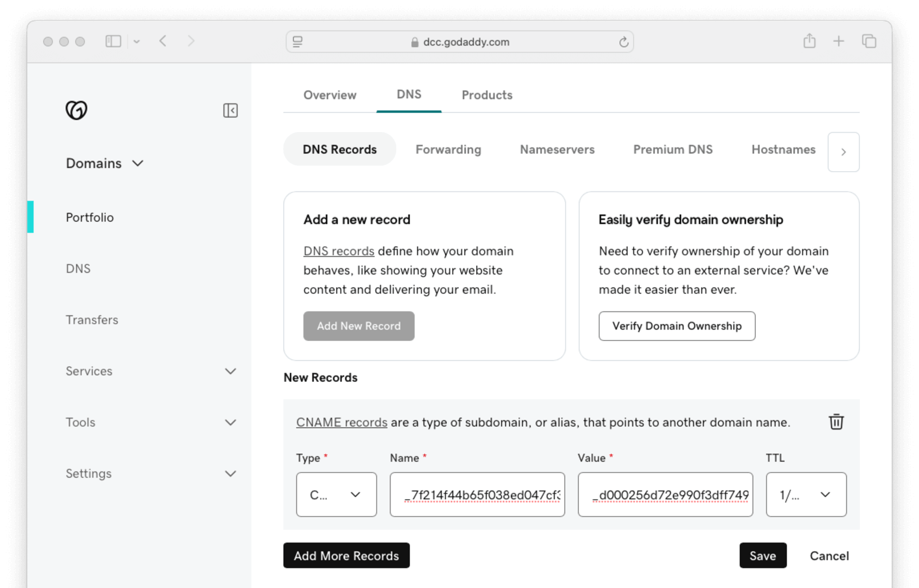Click into the Value input field
The height and width of the screenshot is (588, 919).
665,494
